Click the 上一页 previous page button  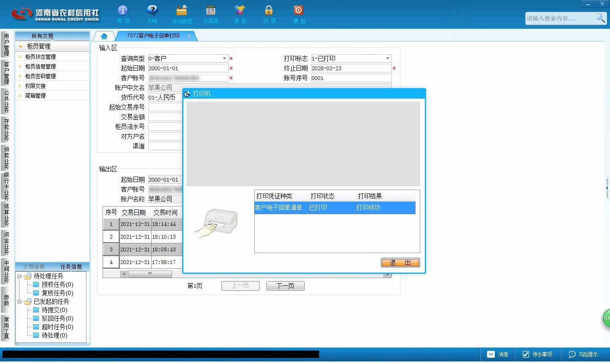click(240, 286)
